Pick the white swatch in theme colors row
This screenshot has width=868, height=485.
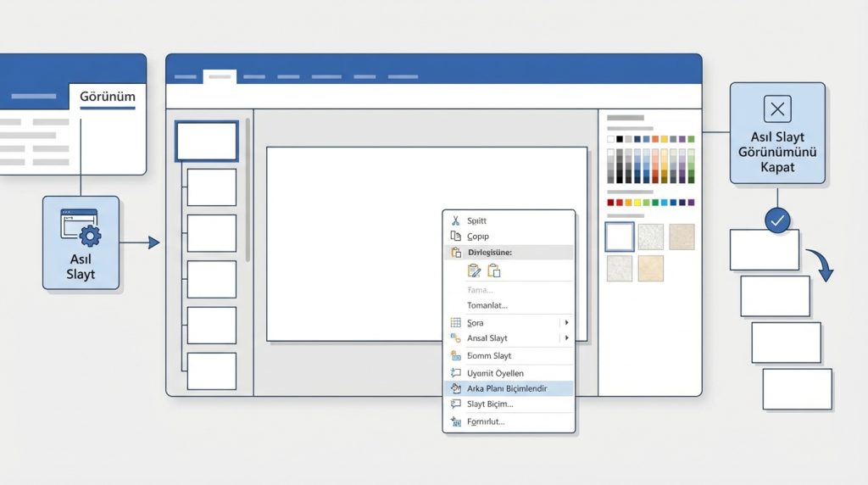(x=610, y=139)
